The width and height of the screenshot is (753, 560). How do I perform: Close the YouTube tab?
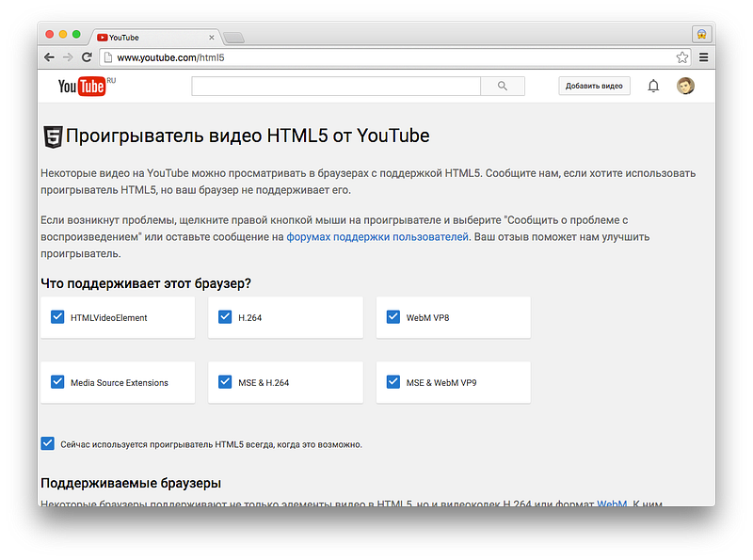click(x=211, y=38)
